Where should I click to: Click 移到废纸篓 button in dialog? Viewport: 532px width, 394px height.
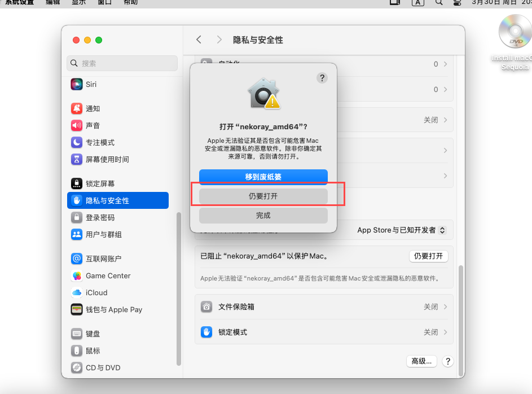(263, 177)
